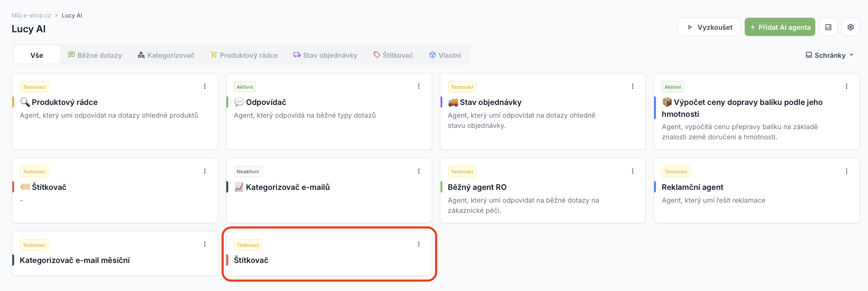The image size is (868, 291).
Task: Click Přidat AI agenta button
Action: [780, 27]
